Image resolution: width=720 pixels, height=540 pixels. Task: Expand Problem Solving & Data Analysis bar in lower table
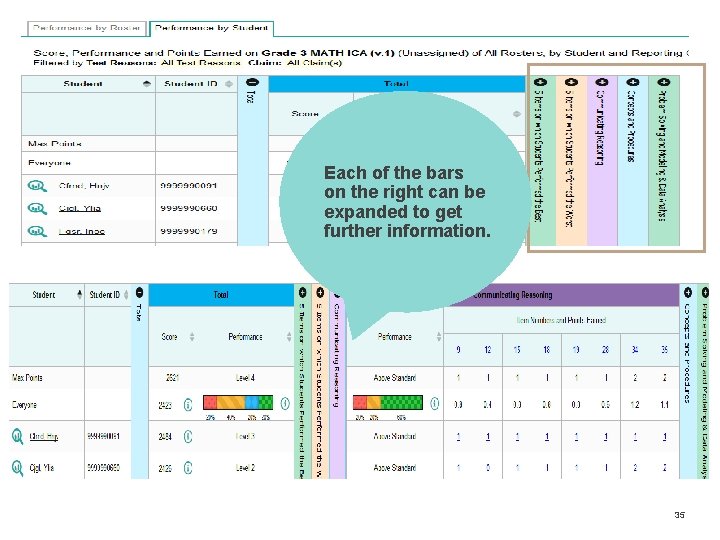(x=705, y=292)
